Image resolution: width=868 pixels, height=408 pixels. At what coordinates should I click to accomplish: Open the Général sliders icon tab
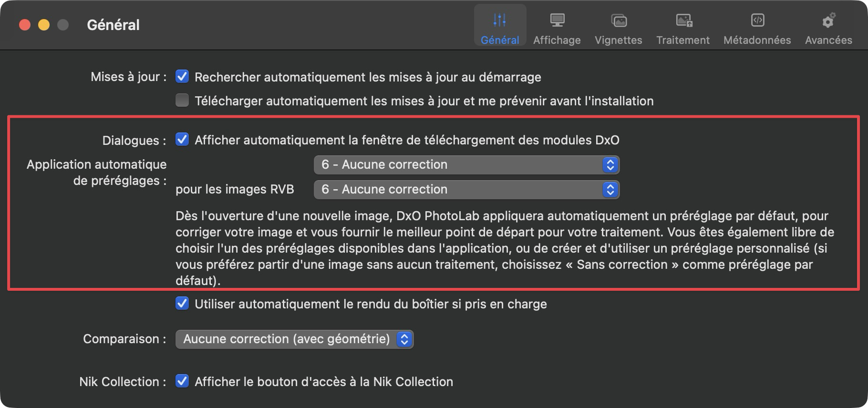(x=500, y=20)
